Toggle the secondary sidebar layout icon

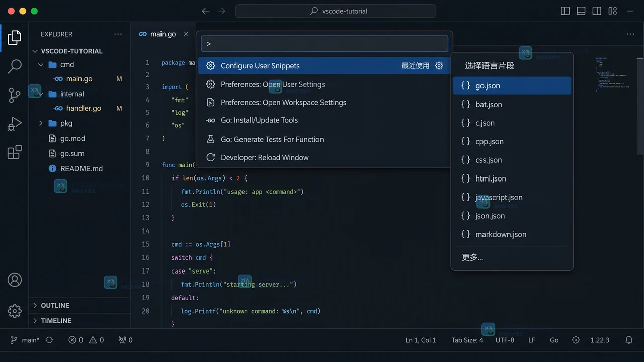pos(597,11)
